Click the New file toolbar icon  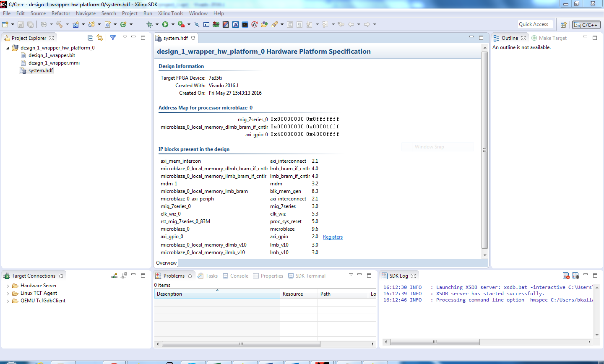5,24
